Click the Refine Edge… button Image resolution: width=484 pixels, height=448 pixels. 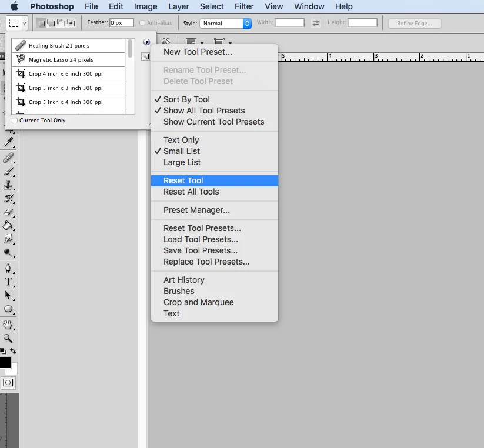[415, 23]
